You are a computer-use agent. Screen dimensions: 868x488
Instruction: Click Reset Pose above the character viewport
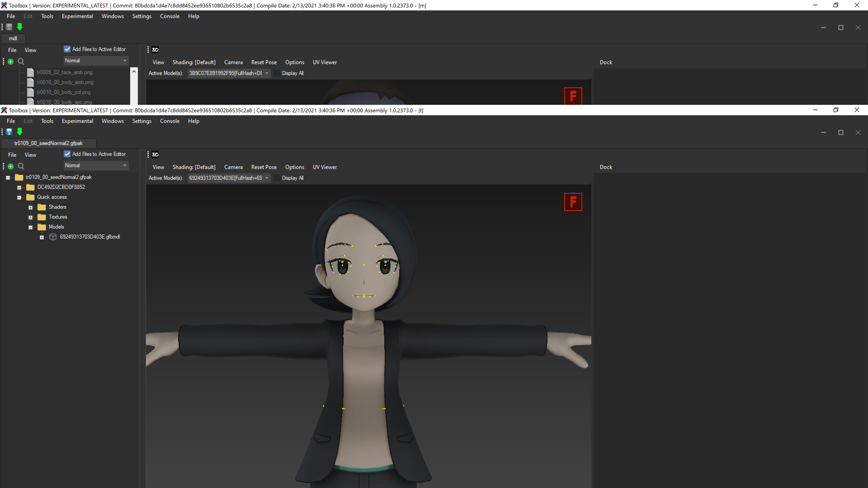coord(264,167)
